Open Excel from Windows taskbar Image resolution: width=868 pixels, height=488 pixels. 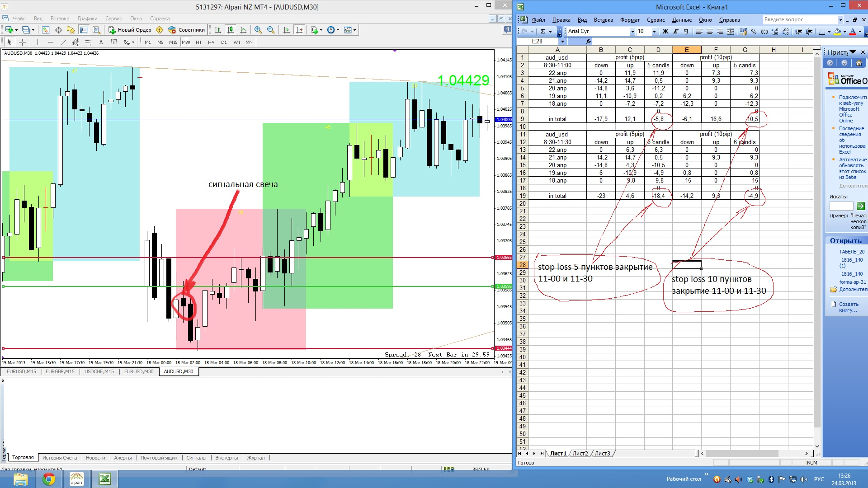pos(105,479)
